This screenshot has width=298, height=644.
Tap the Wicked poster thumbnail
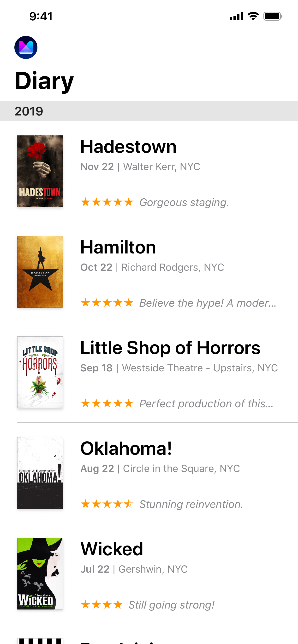click(x=40, y=573)
